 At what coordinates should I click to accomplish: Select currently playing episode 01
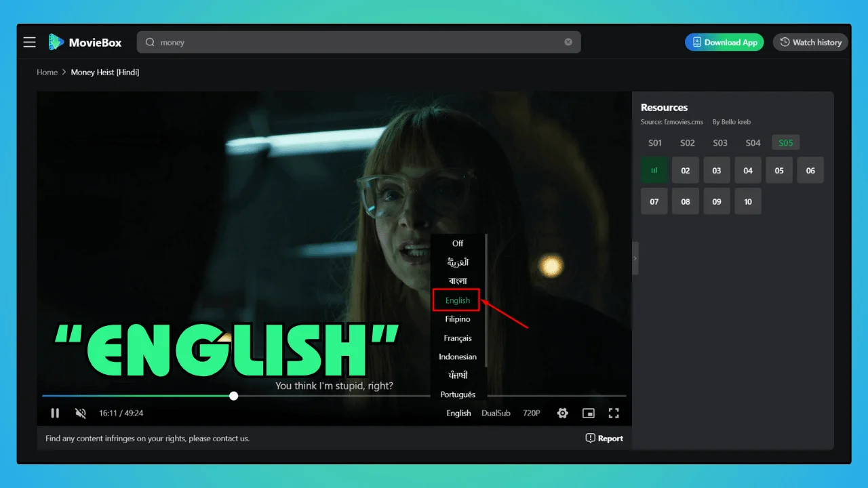pos(654,170)
